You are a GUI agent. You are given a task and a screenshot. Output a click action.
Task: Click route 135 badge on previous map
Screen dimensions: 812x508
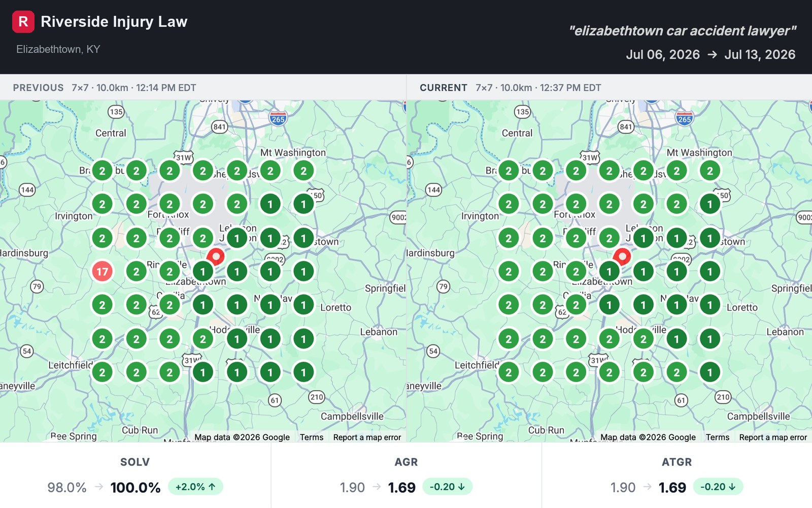pos(116,112)
